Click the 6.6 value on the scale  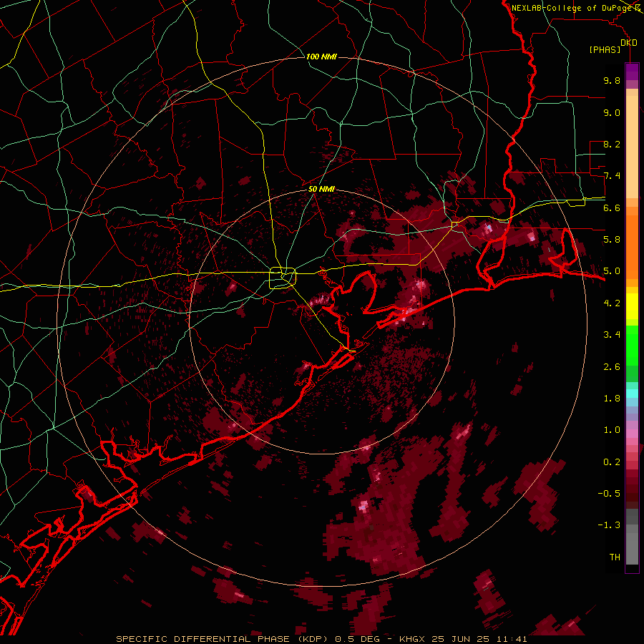click(x=612, y=208)
